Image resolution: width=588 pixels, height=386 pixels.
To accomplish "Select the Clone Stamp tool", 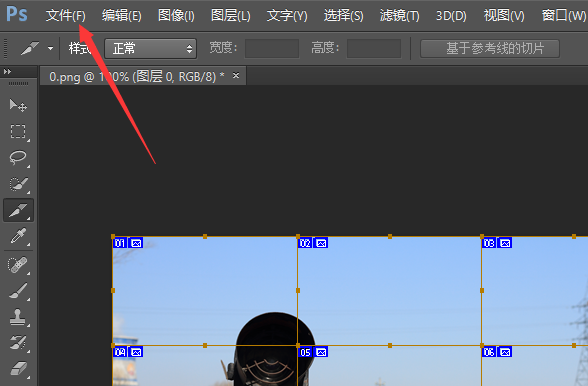I will [x=18, y=317].
